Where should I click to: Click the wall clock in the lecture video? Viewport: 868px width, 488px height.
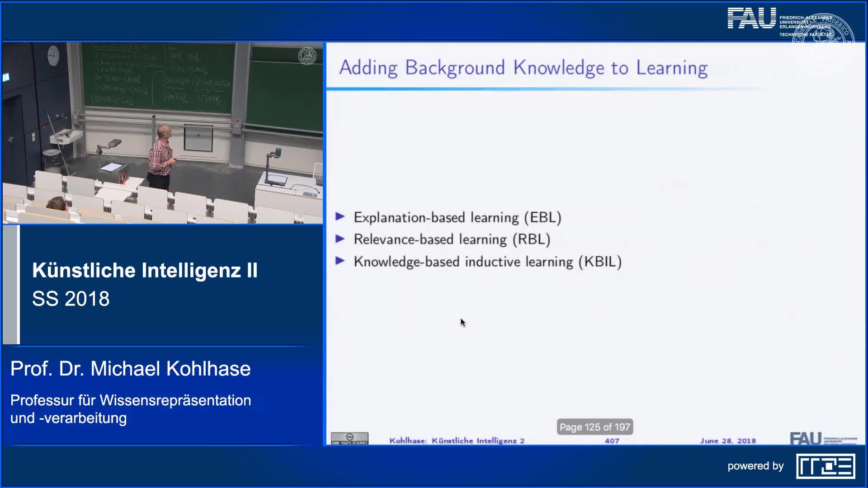click(53, 56)
